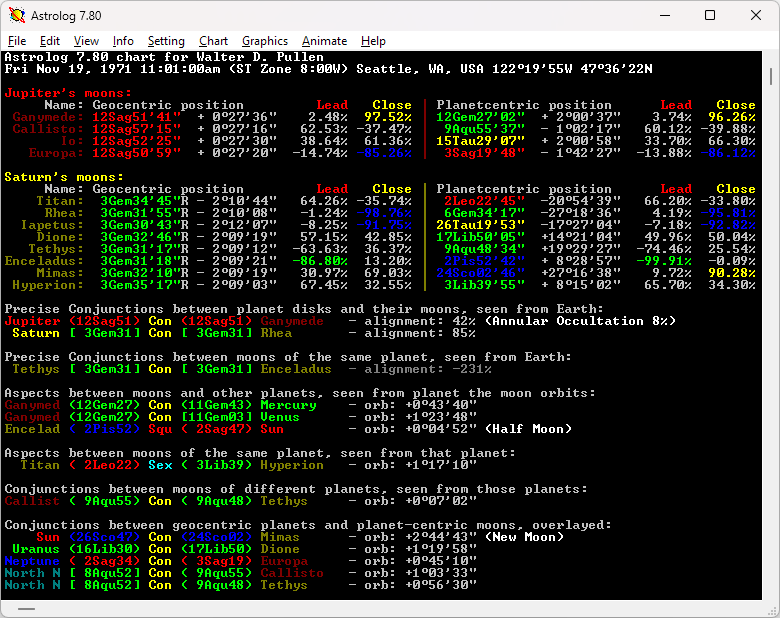Image resolution: width=780 pixels, height=618 pixels.
Task: Open the File menu
Action: [17, 41]
